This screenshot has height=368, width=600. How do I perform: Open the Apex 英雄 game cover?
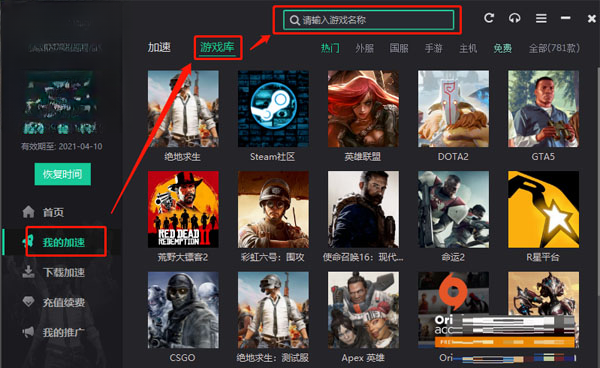point(363,310)
